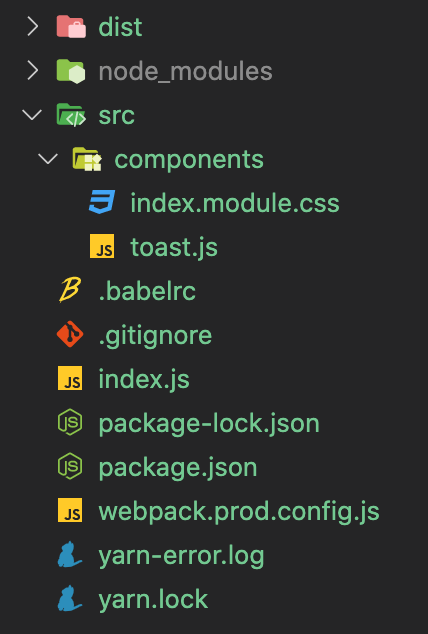Click the Node.js icon beside package.json

[70, 466]
